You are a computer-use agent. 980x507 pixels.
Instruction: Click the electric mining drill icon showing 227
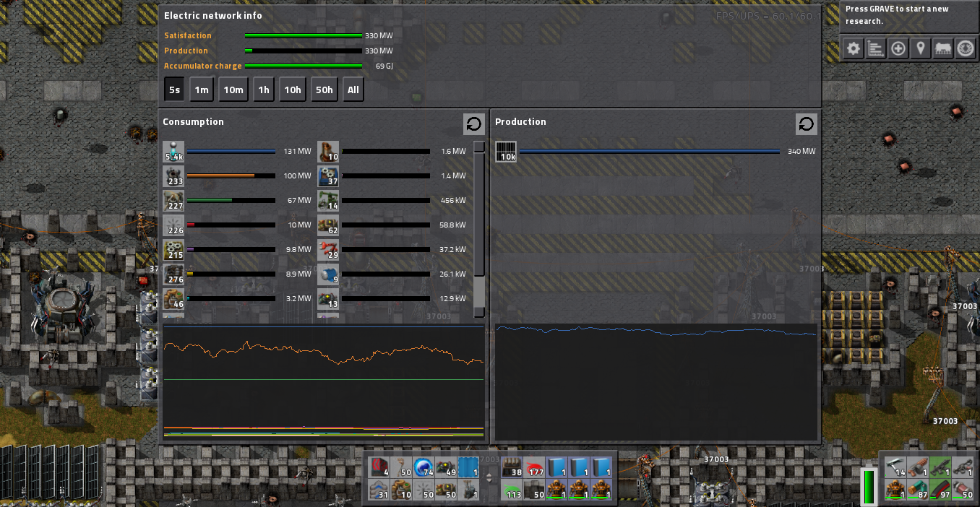click(x=173, y=201)
